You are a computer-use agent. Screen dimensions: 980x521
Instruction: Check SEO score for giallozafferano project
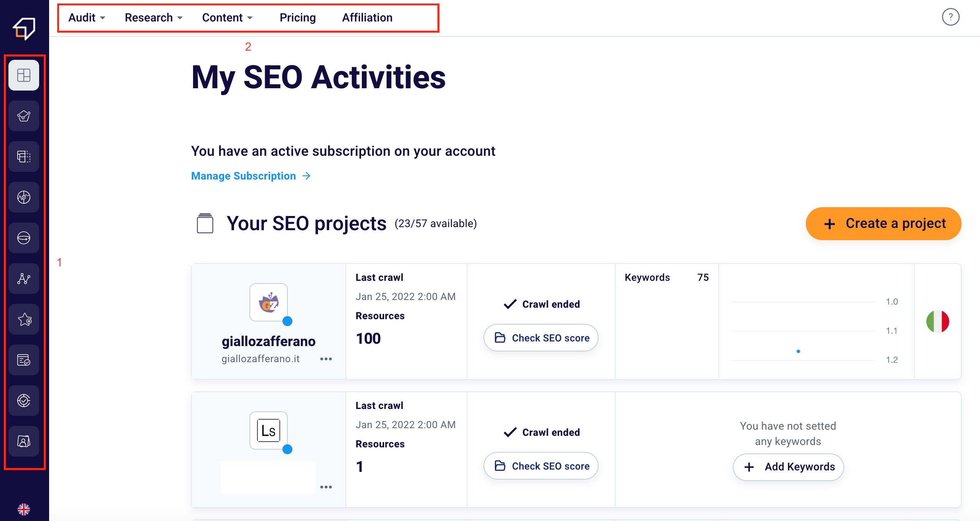click(x=541, y=338)
